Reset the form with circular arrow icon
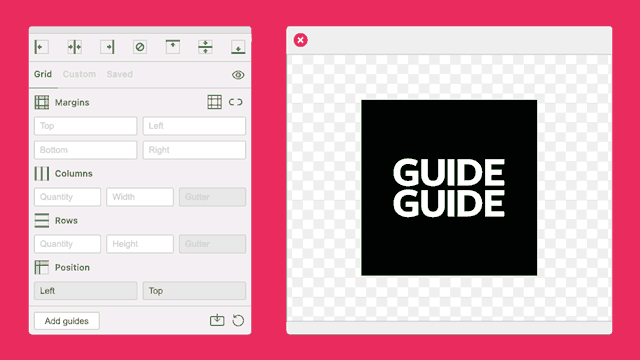 [238, 320]
